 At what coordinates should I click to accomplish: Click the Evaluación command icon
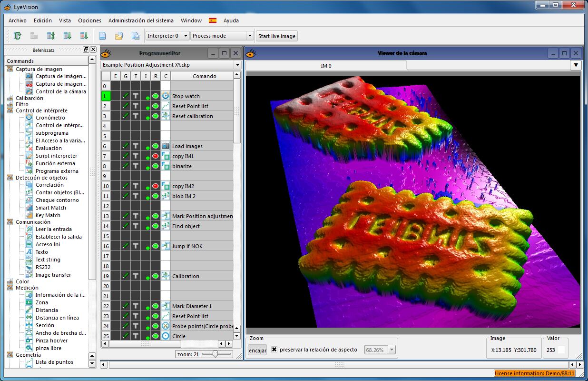[29, 148]
